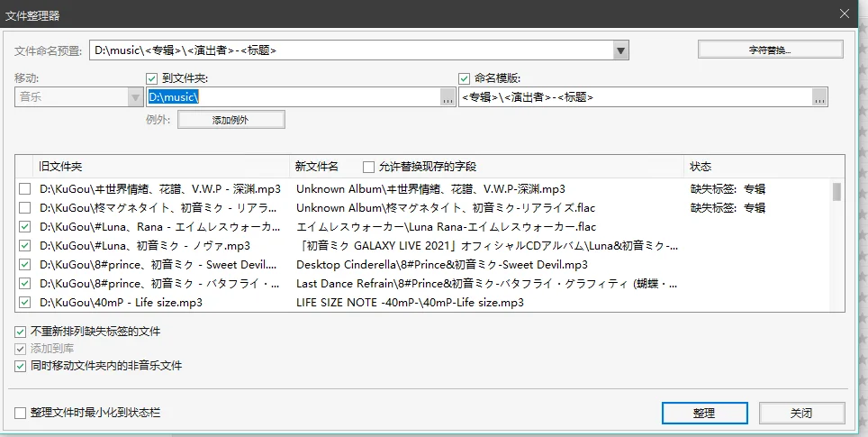
Task: Click the D:\music\ folder input field
Action: point(294,97)
